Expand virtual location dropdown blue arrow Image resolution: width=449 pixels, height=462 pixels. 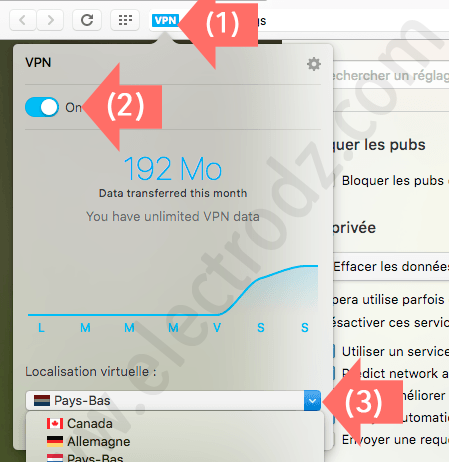[312, 400]
